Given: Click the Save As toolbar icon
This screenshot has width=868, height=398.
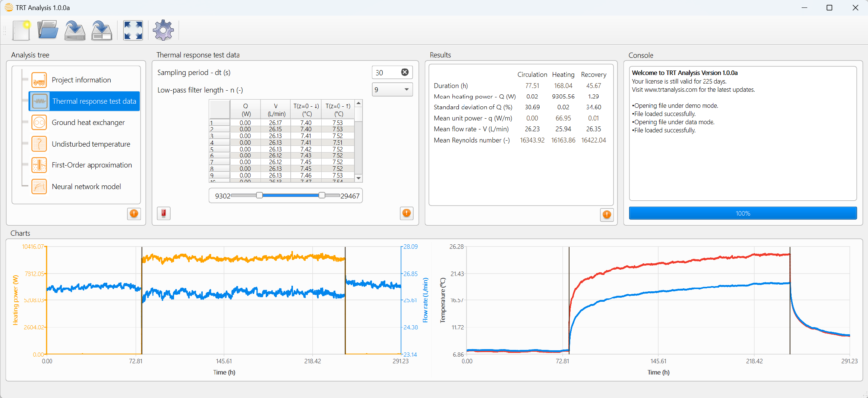Looking at the screenshot, I should click(x=102, y=30).
